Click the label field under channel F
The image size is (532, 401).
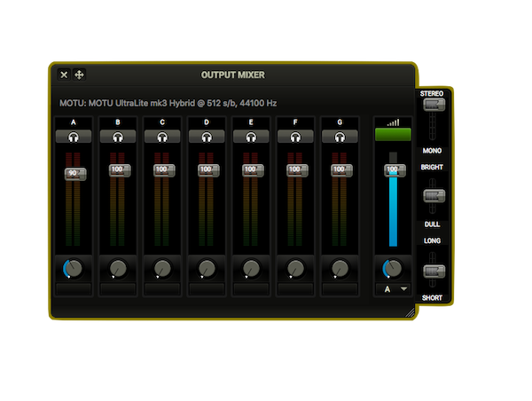[x=295, y=289]
